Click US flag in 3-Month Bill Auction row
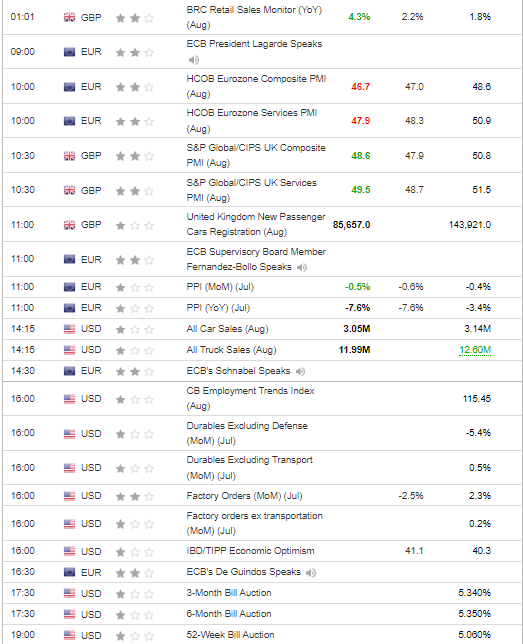The height and width of the screenshot is (644, 523). pyautogui.click(x=69, y=593)
